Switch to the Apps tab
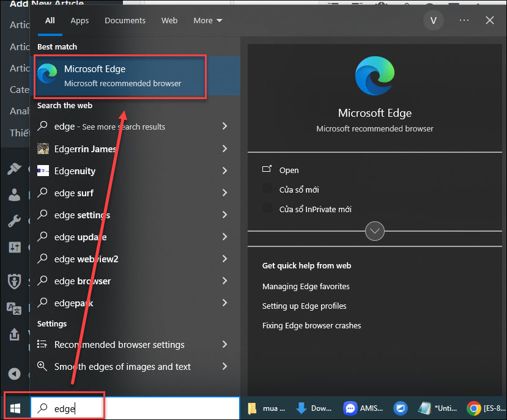 click(80, 20)
